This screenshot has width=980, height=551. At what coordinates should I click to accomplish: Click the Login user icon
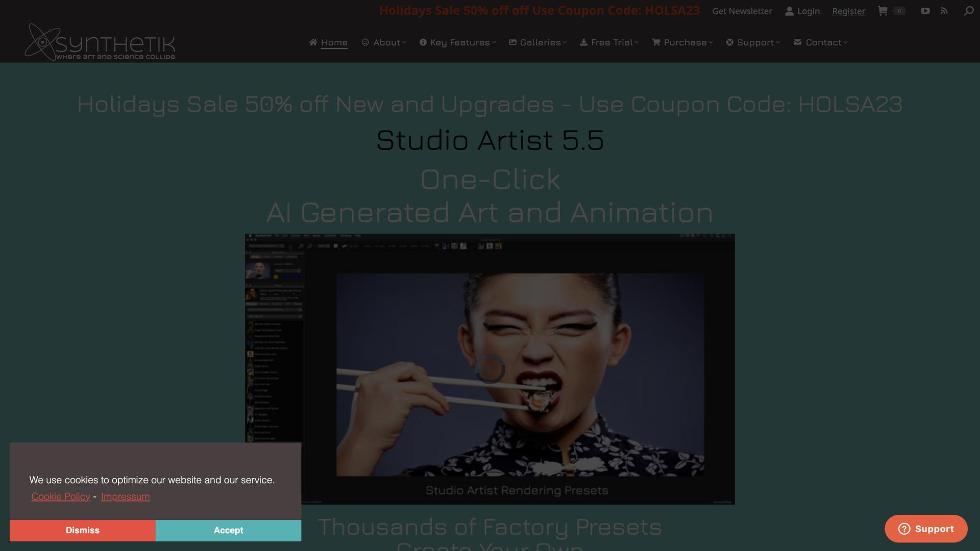coord(789,11)
